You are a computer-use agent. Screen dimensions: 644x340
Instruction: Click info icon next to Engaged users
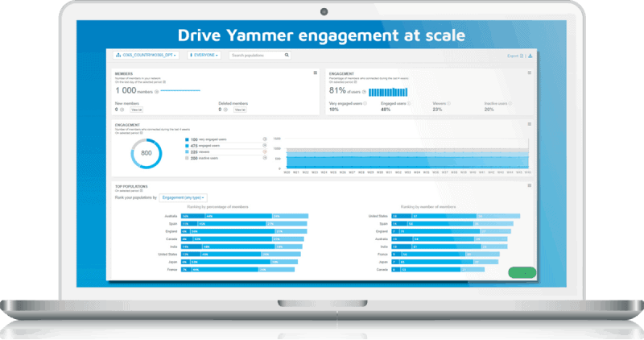409,104
